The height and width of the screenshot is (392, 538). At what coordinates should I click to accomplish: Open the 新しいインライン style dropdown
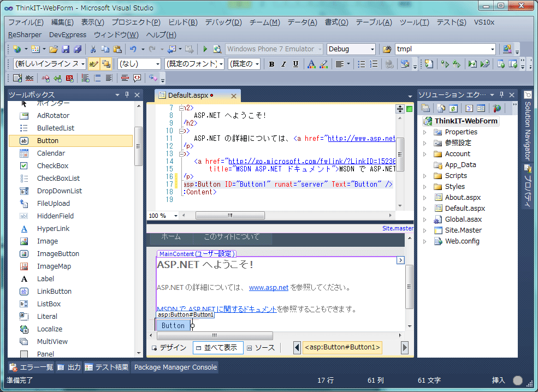pos(83,64)
